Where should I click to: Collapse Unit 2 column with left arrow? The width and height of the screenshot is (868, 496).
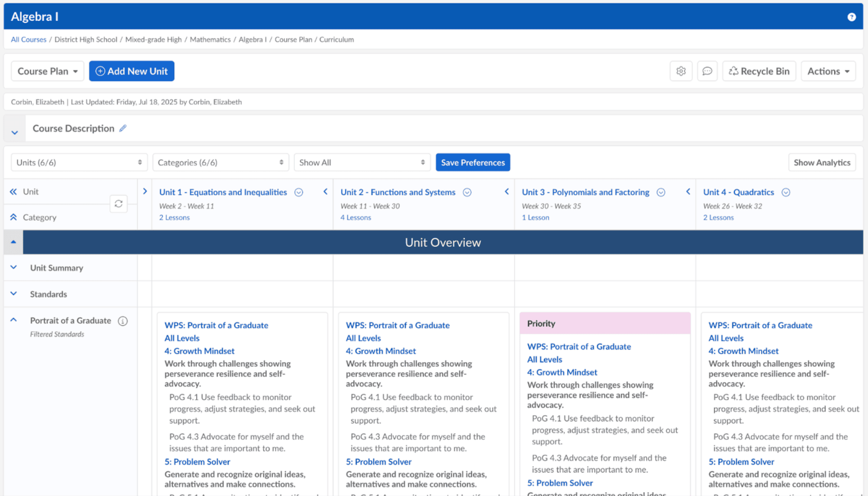point(506,192)
